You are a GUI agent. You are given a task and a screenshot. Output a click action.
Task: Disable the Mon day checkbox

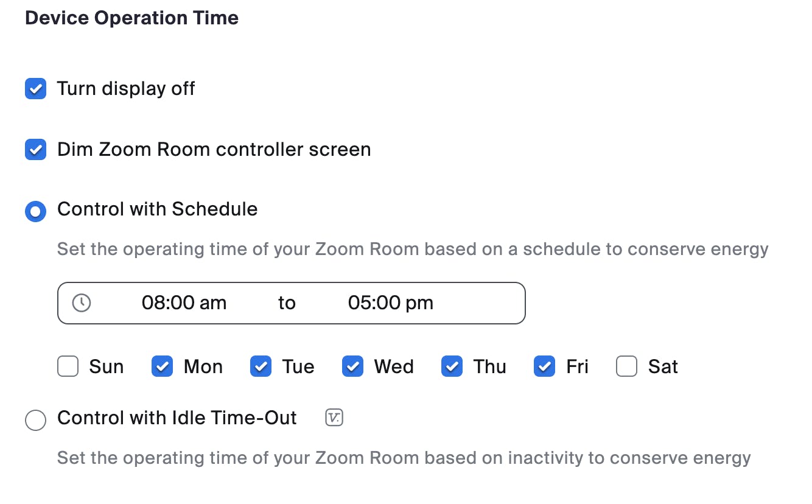(x=163, y=367)
